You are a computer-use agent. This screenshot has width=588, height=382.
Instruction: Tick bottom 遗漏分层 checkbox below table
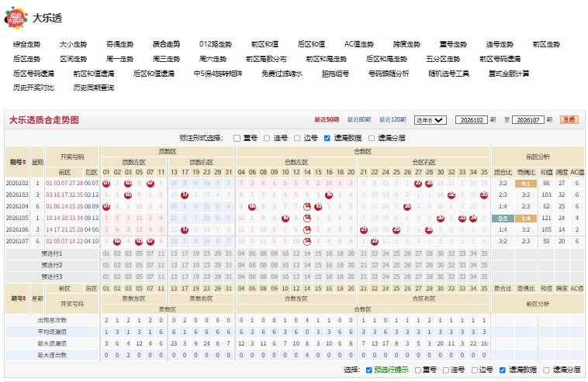tap(546, 370)
